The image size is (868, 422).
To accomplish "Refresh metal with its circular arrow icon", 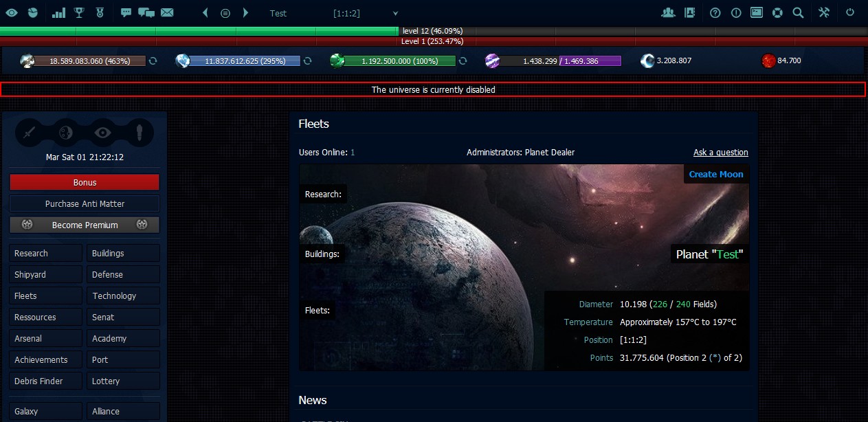I will (x=153, y=60).
